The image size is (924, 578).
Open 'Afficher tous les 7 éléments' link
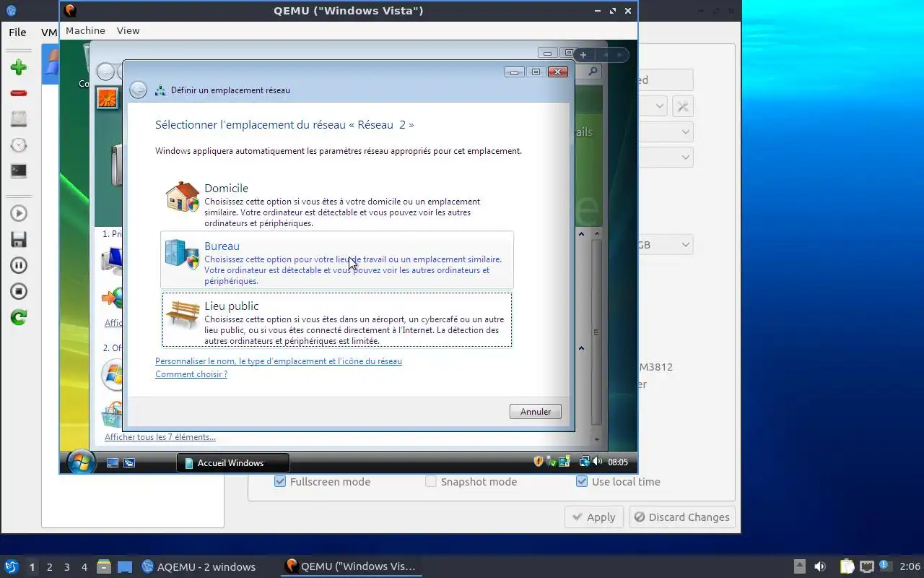(x=160, y=437)
